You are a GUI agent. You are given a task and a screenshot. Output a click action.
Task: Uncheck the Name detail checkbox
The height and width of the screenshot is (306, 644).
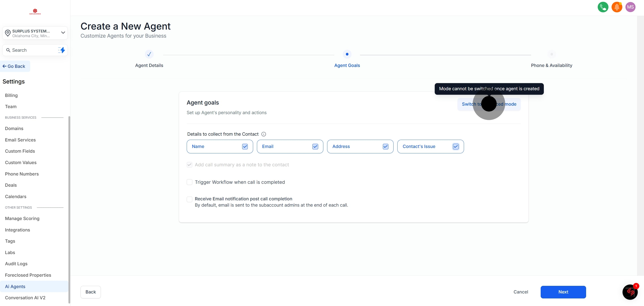tap(245, 147)
